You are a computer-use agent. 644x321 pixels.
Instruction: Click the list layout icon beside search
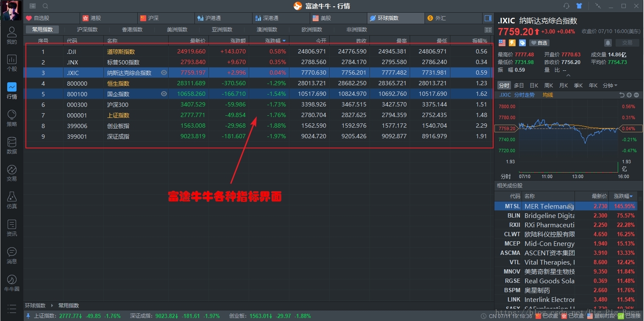coord(33,6)
